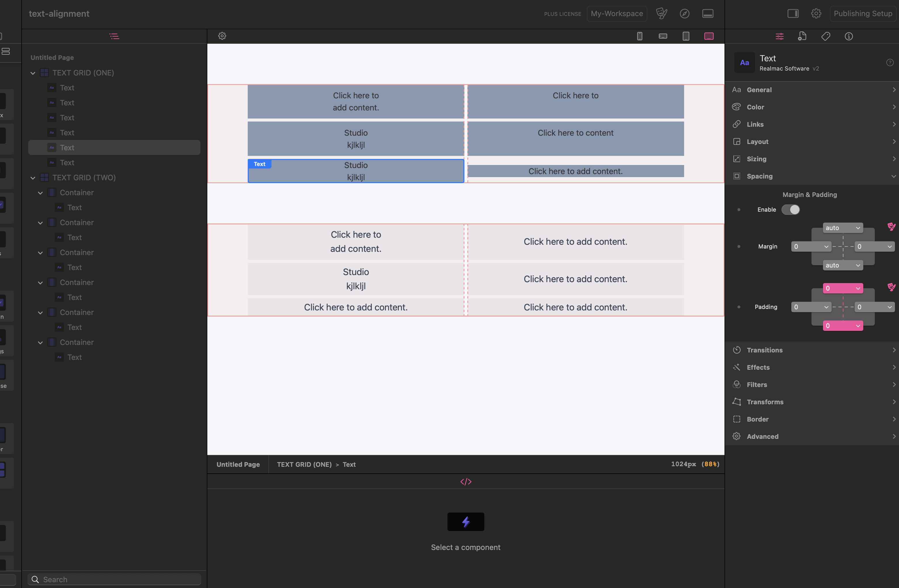Open the node tree outline tab
This screenshot has width=899, height=588.
(x=114, y=36)
